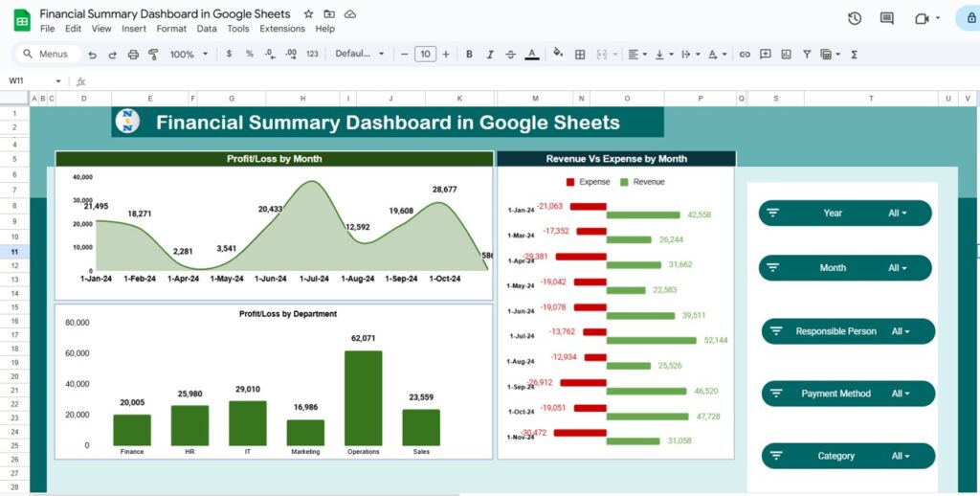This screenshot has width=980, height=496.
Task: Format as currency with dollar icon
Action: 229,54
